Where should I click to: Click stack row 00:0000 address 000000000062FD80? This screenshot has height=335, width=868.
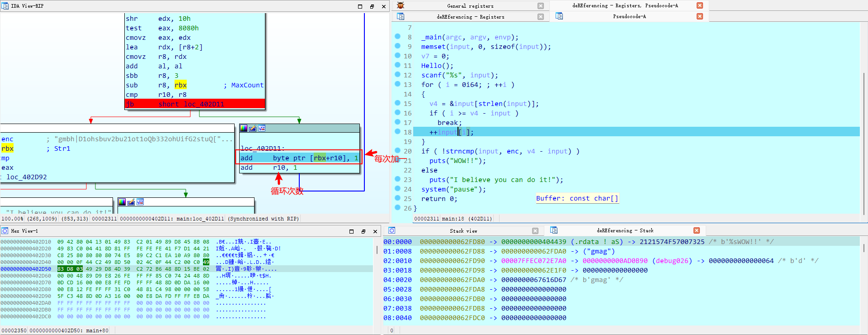(452, 242)
